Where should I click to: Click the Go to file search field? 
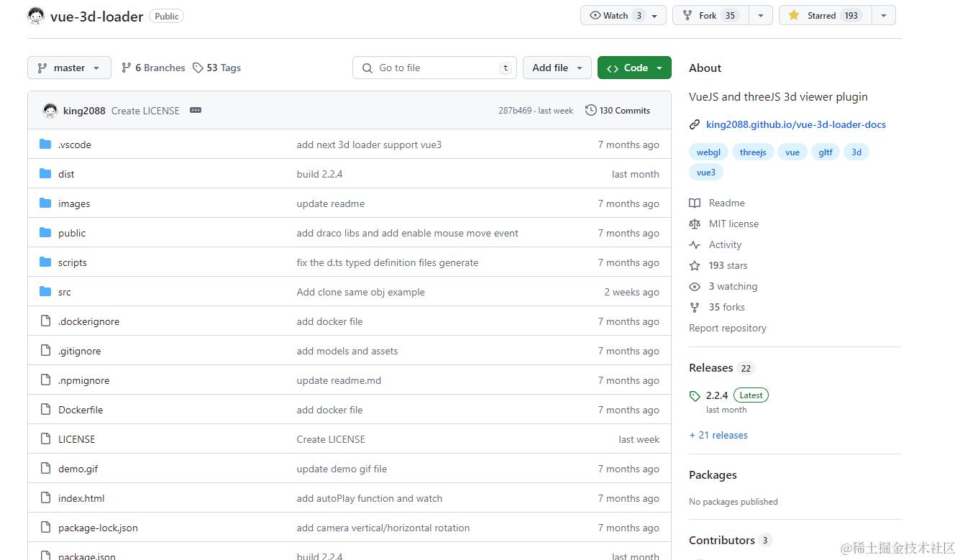pyautogui.click(x=435, y=68)
